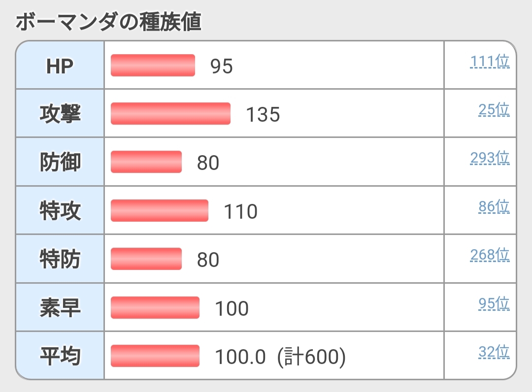Click the red HP stat bar
The image size is (532, 392).
[153, 65]
